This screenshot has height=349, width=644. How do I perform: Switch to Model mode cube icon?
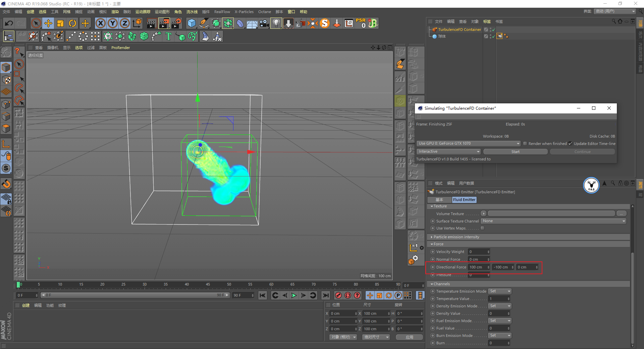(x=6, y=67)
